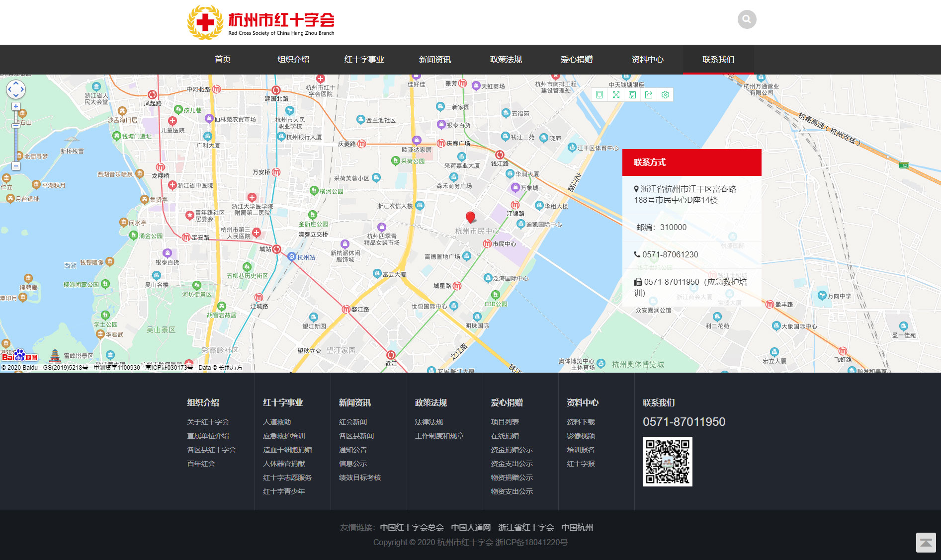Open footer link 资料下载
Image resolution: width=941 pixels, height=560 pixels.
[x=581, y=422]
